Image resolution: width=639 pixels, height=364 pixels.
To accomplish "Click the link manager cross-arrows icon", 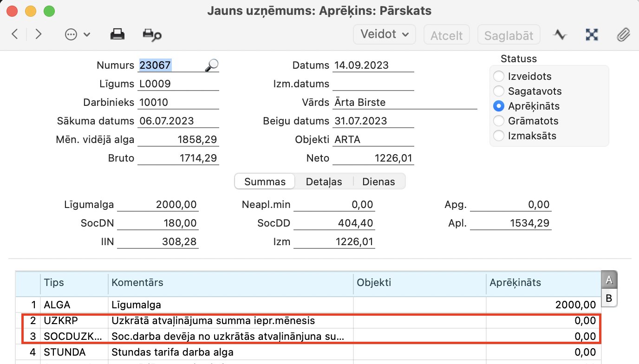I will tap(592, 35).
